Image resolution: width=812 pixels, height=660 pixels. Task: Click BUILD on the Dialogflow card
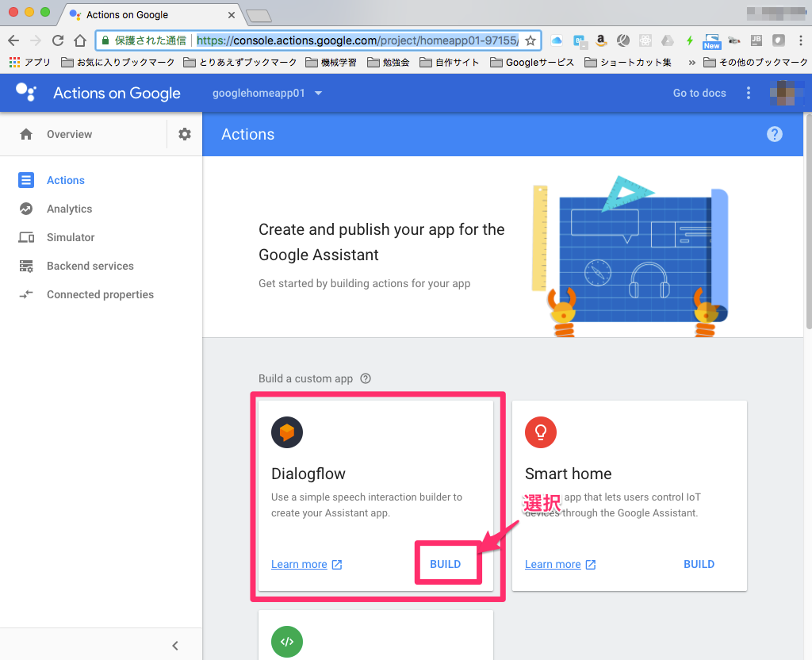[446, 564]
